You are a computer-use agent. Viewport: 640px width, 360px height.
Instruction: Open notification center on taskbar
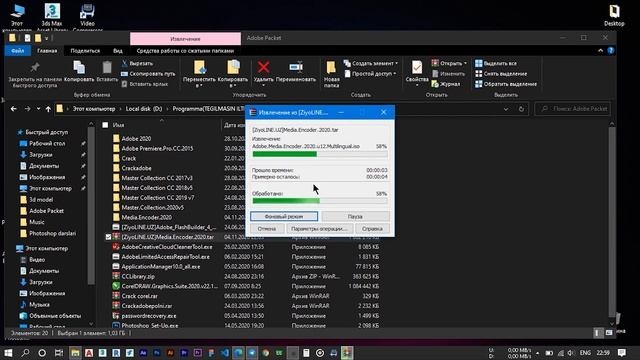tap(622, 352)
